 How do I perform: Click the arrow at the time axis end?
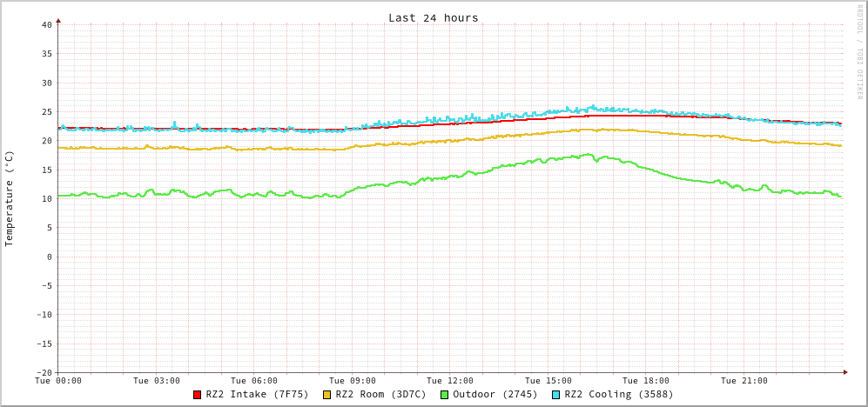(x=844, y=372)
